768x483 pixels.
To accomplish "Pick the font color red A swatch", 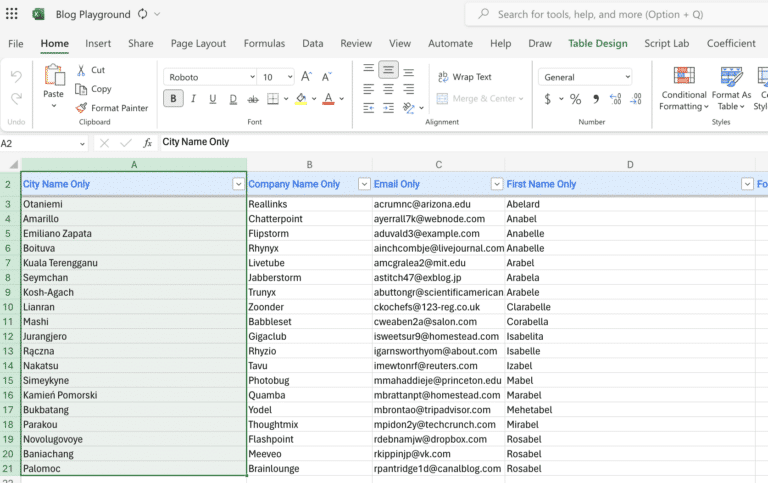I will click(327, 99).
